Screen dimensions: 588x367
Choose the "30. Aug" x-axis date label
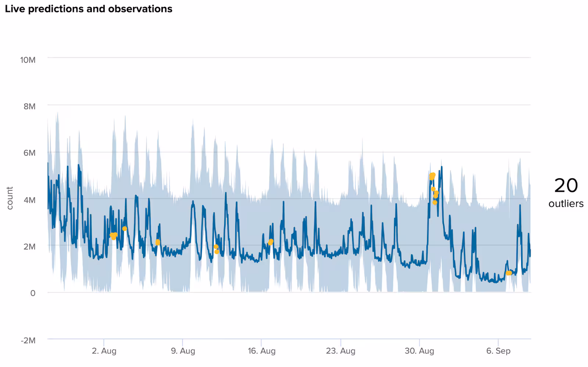419,351
